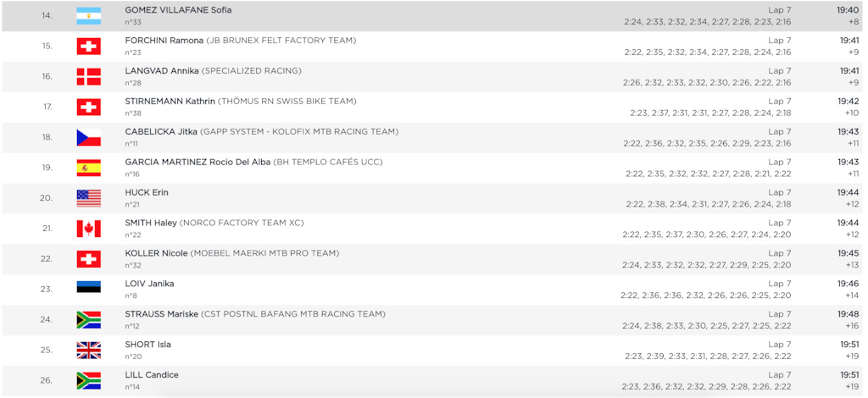Screen dimensions: 868x398
Task: Open KOLLER Nicole result entry
Action: (156, 253)
